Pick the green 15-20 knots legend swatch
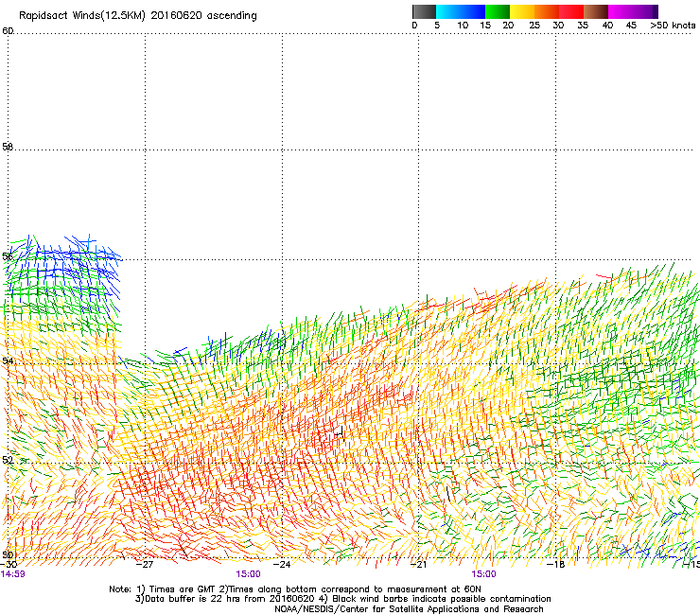This screenshot has height=615, width=700. (x=498, y=11)
